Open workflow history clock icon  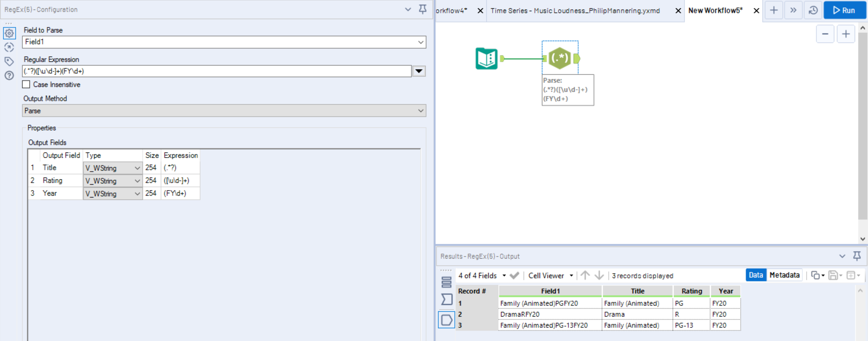[813, 10]
